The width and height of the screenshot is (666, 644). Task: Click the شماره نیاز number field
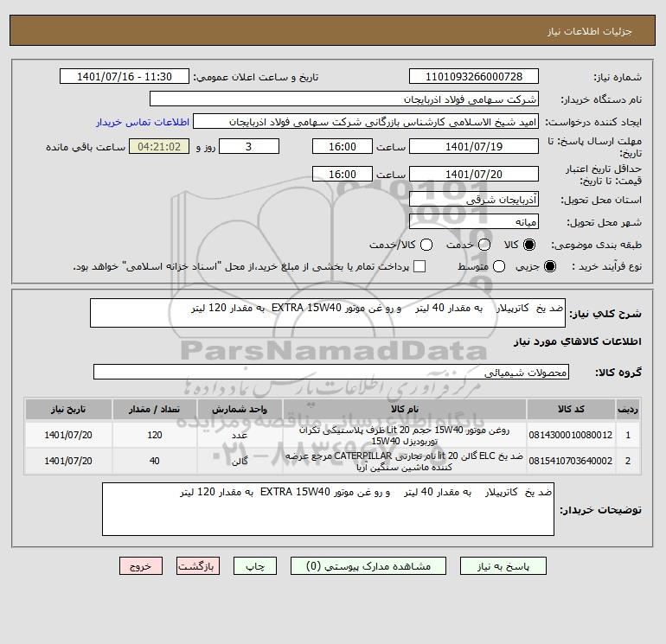click(474, 76)
